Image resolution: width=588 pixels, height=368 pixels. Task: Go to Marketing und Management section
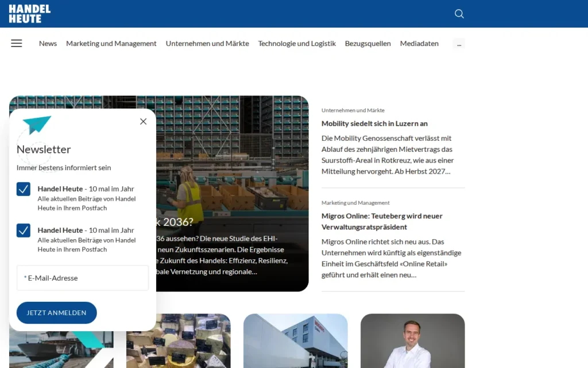(111, 44)
